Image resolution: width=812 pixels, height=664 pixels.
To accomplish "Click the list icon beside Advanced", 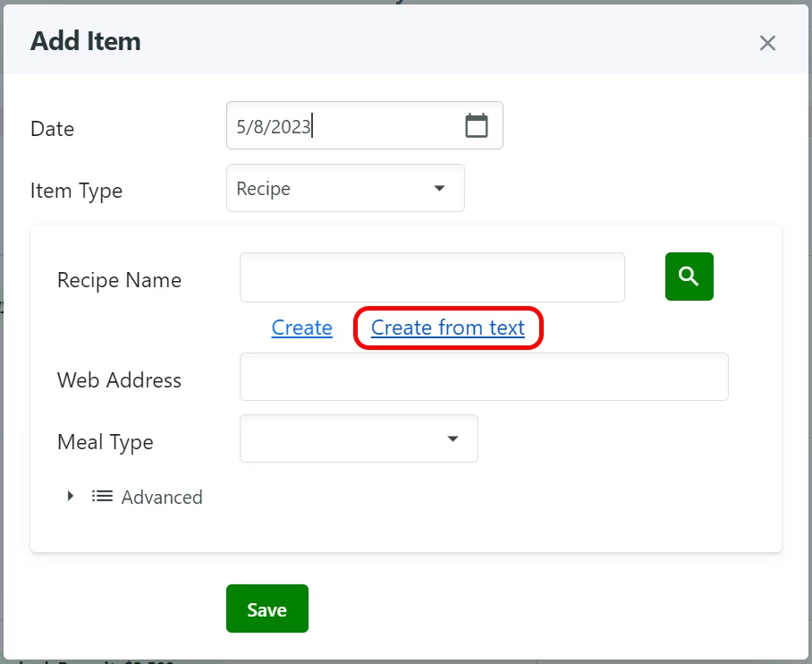I will pos(102,496).
